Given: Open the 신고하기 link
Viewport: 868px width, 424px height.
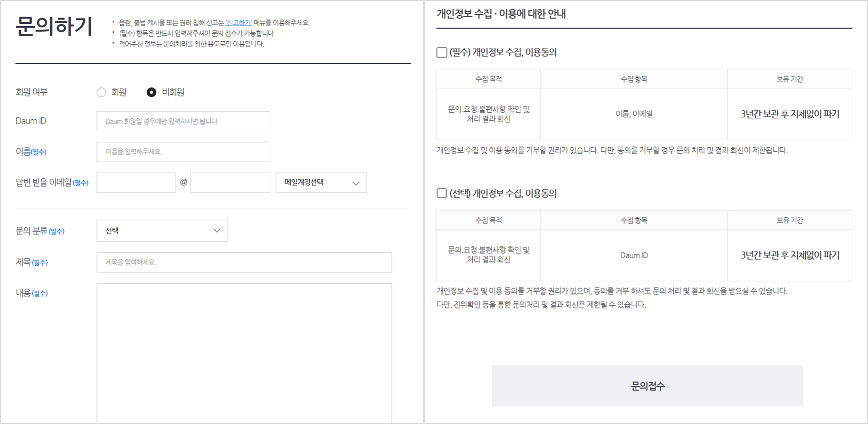Looking at the screenshot, I should pos(238,23).
